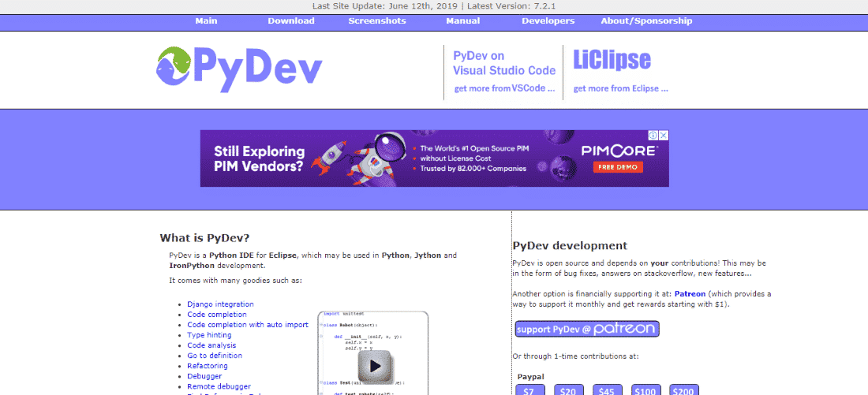This screenshot has width=868, height=395.
Task: Open the Developers menu item
Action: point(548,21)
